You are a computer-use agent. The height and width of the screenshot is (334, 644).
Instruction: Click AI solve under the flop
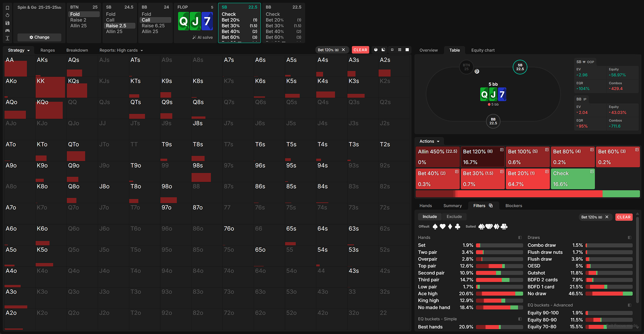202,37
